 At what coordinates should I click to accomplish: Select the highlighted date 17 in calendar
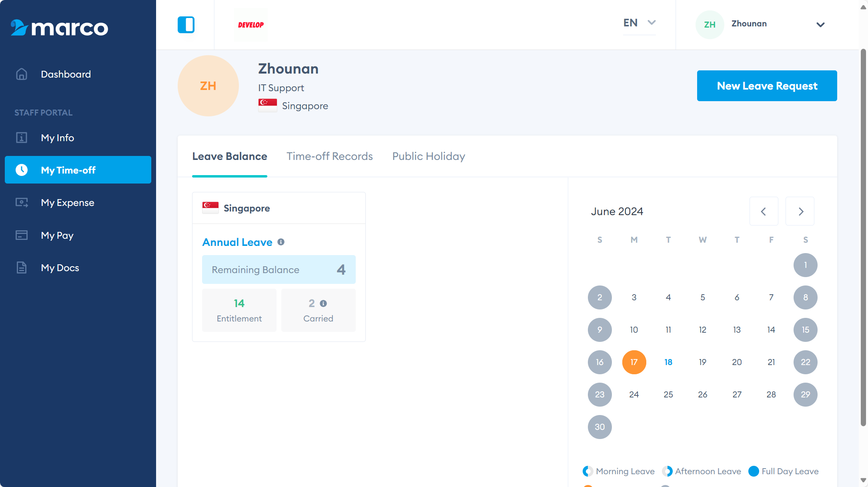[x=634, y=362]
